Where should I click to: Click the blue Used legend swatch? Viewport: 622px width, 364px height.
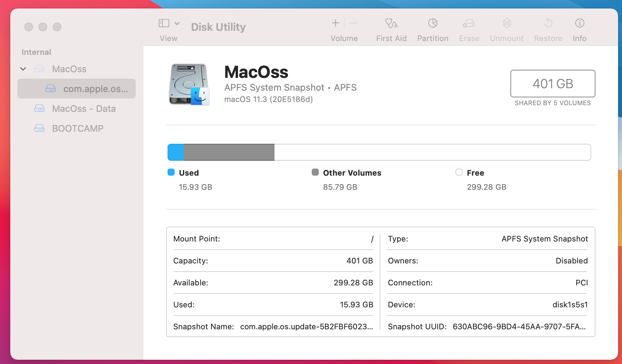pyautogui.click(x=171, y=172)
